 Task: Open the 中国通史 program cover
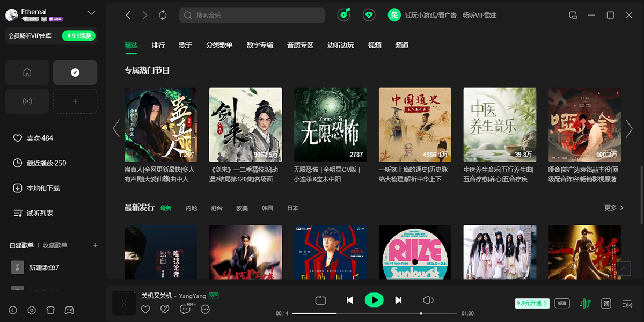click(415, 125)
